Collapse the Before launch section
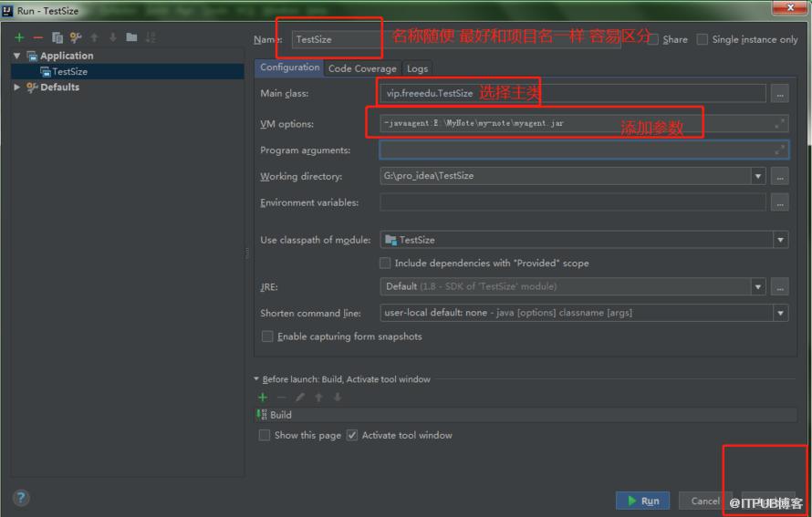Screen dimensions: 812x517 256,378
